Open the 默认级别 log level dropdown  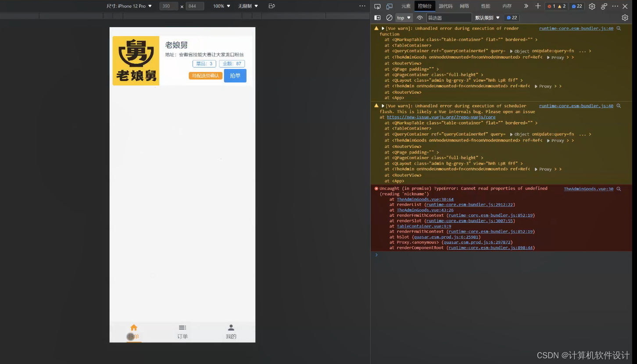click(487, 18)
